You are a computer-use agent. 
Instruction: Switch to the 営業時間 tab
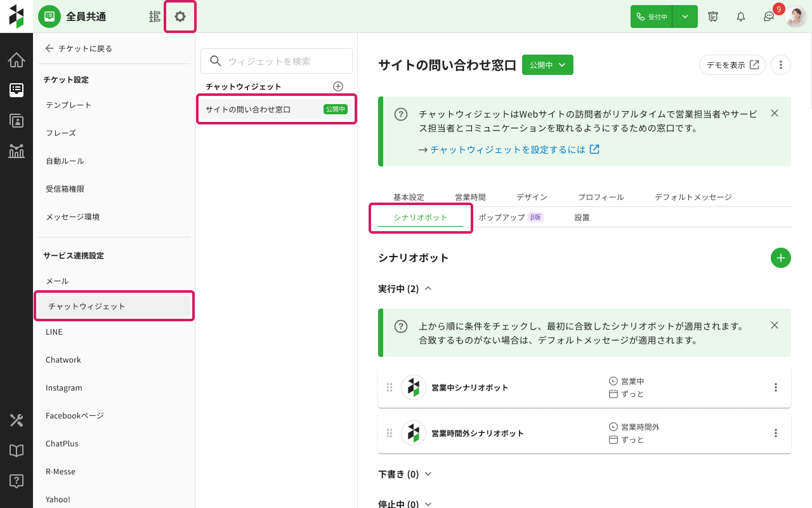[x=470, y=197]
